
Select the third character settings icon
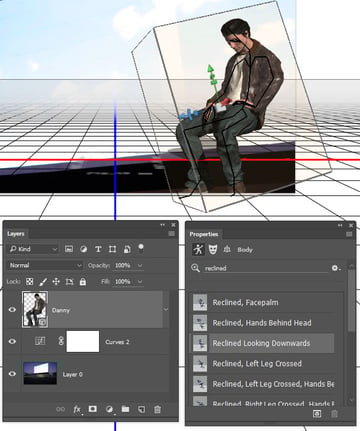click(227, 249)
